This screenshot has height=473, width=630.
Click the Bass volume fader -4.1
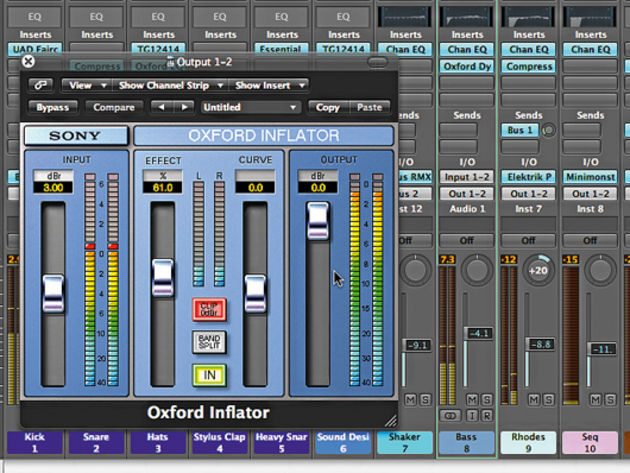pyautogui.click(x=479, y=334)
